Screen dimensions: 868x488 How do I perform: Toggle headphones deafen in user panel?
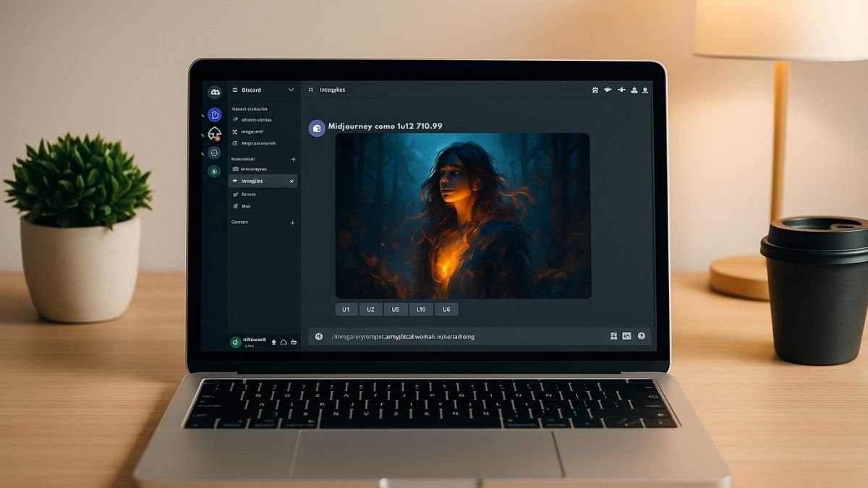(x=284, y=342)
